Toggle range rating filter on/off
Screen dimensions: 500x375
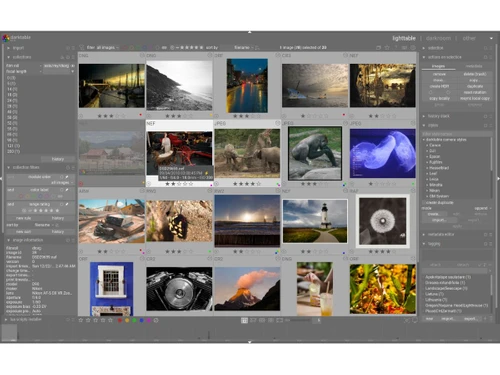[x=62, y=204]
